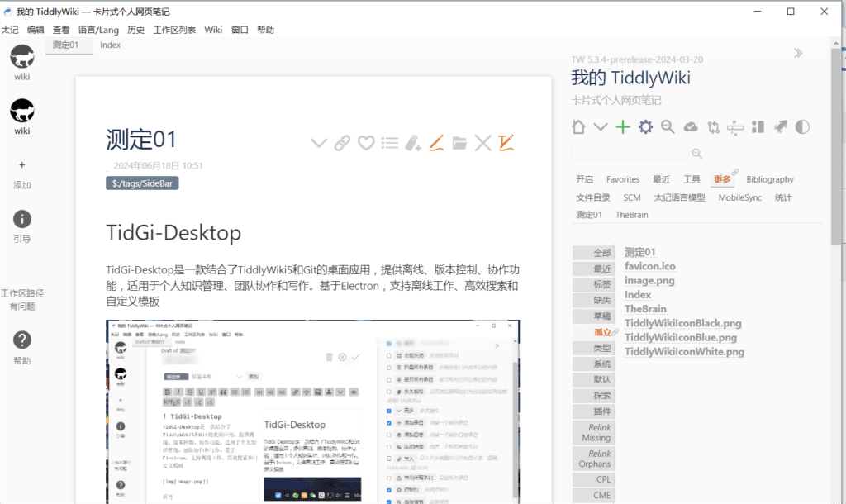Close tiddler 测定01 with the X icon
This screenshot has height=504, width=846.
point(482,143)
